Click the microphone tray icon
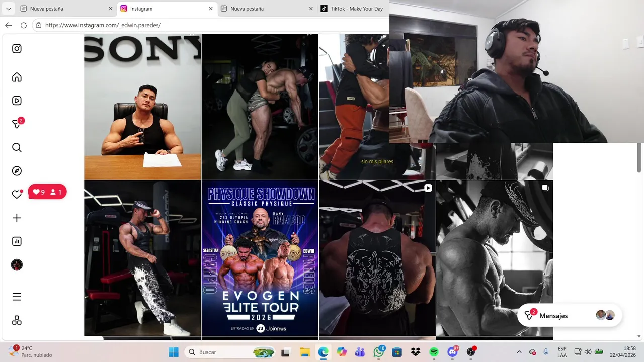This screenshot has height=362, width=644. tap(546, 352)
